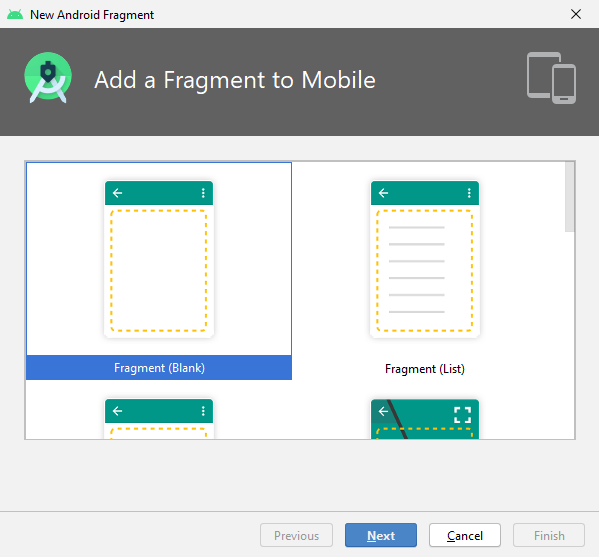Click back arrow in Fragment (List) preview
This screenshot has height=557, width=599.
point(383,193)
